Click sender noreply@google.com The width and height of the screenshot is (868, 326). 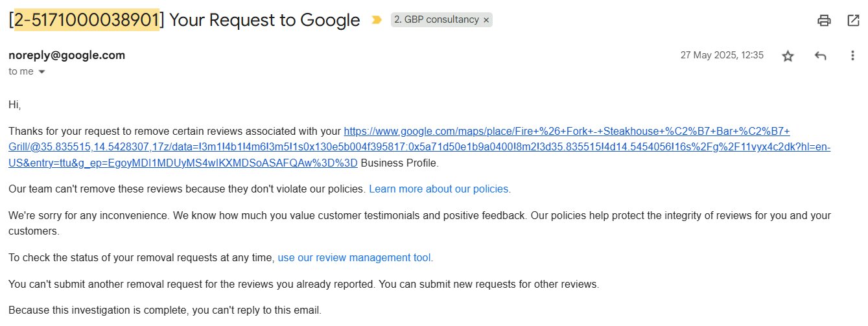click(x=67, y=55)
